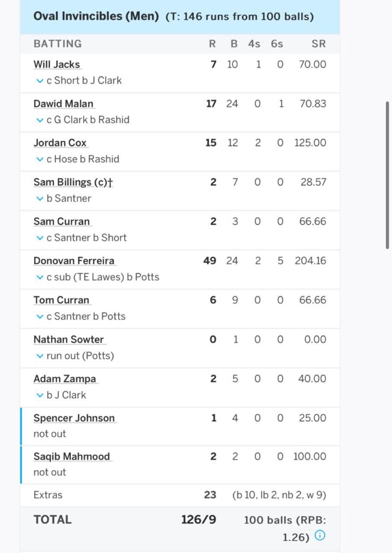Expand Jordan Cox dismissal chevron

39,159
